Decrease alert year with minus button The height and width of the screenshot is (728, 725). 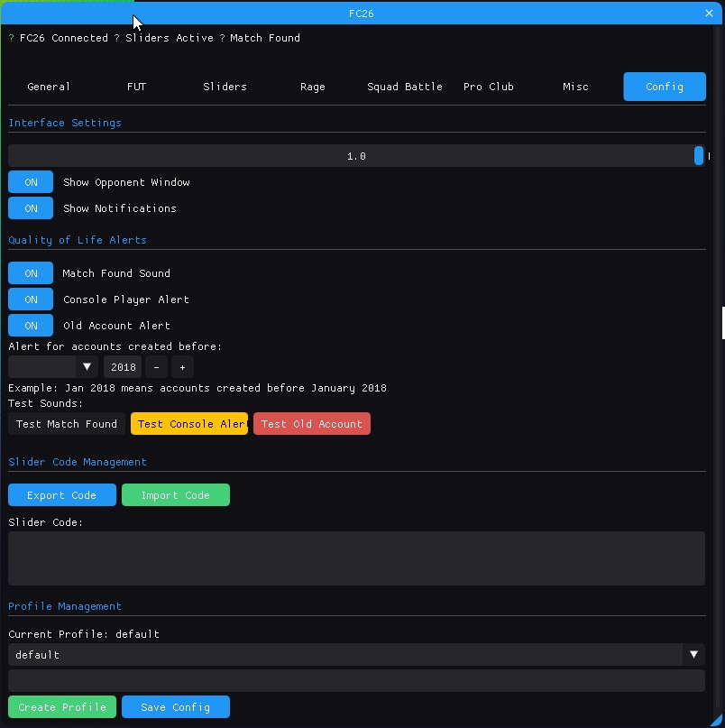pyautogui.click(x=157, y=367)
